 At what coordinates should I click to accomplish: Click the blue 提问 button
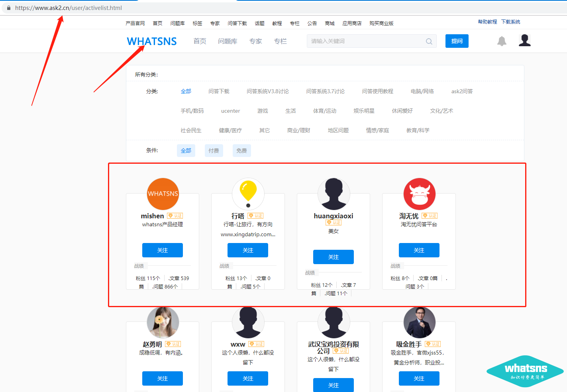(x=457, y=41)
